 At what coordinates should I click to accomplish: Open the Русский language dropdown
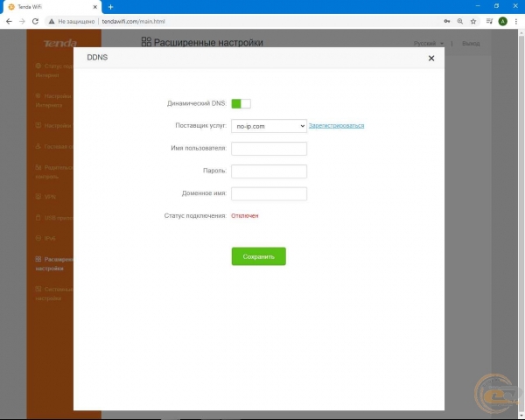(x=428, y=44)
